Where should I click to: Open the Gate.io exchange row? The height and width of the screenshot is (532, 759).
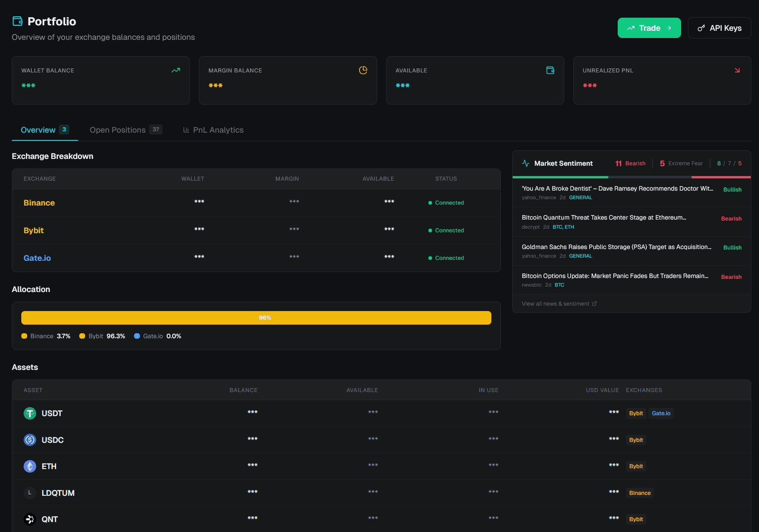tap(256, 258)
